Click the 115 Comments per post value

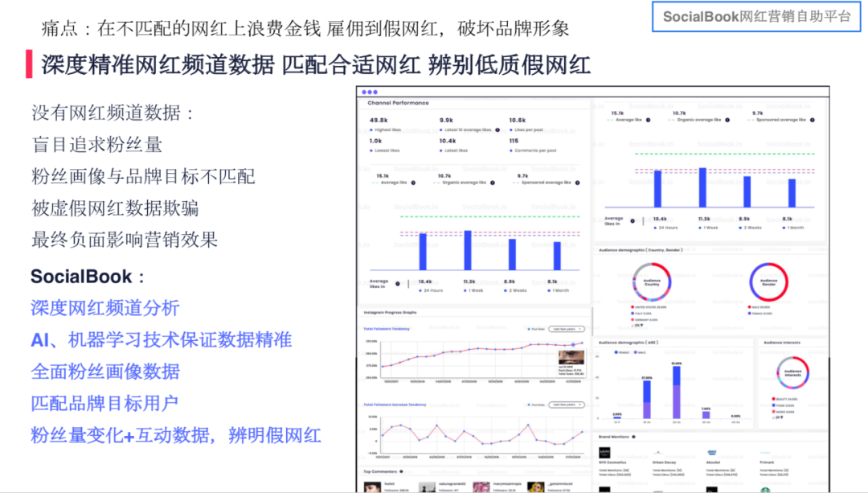pos(514,142)
